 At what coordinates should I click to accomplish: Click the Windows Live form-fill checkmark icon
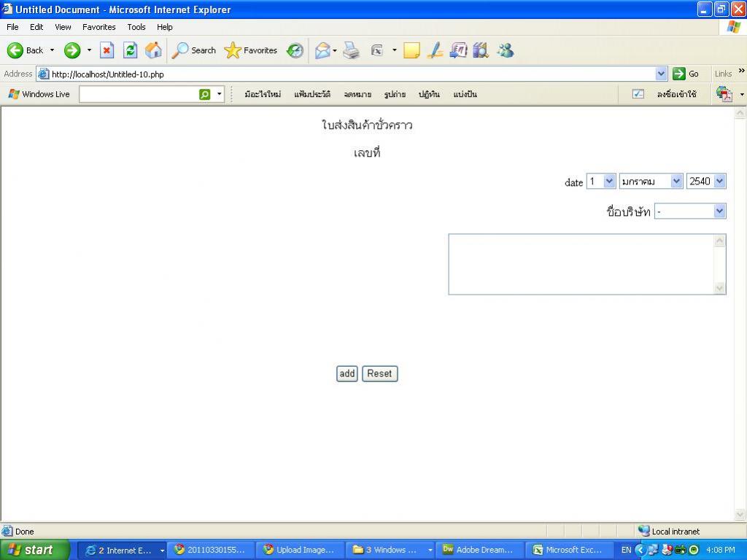[x=638, y=94]
